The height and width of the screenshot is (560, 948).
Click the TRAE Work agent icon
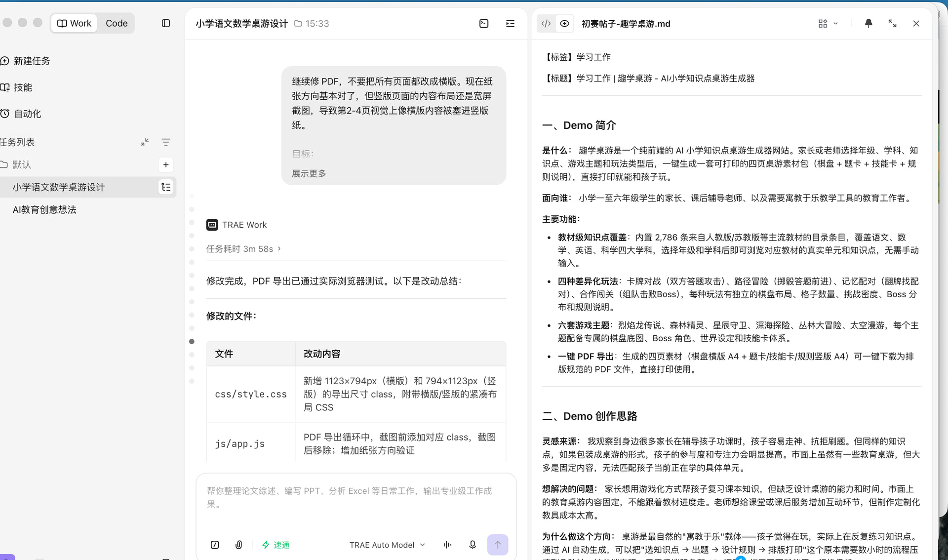tap(212, 225)
